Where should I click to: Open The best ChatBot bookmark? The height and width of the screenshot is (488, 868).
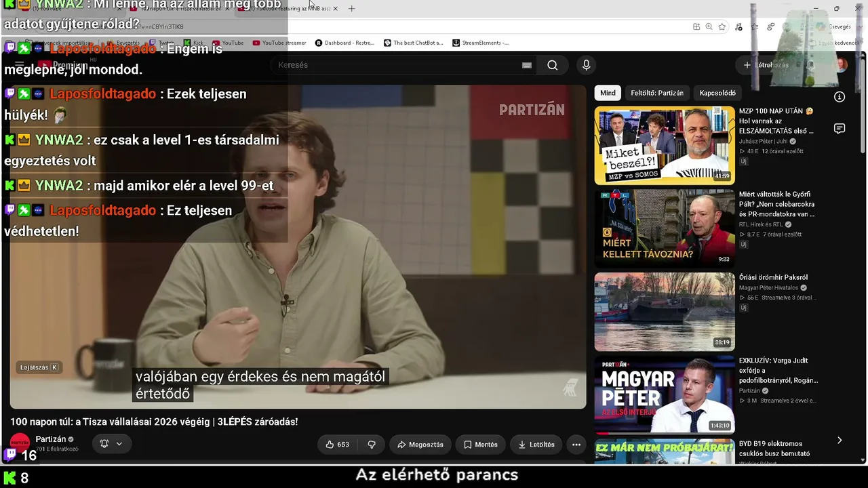coord(413,43)
